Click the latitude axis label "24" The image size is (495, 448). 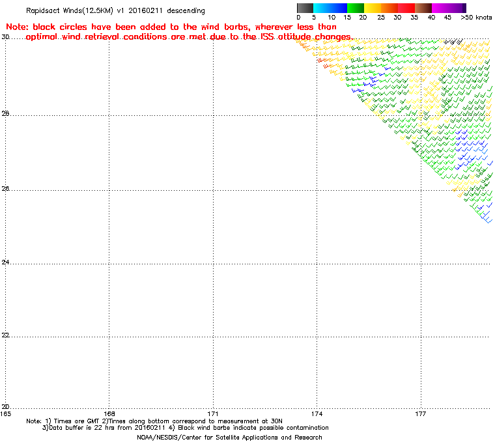tap(5, 262)
